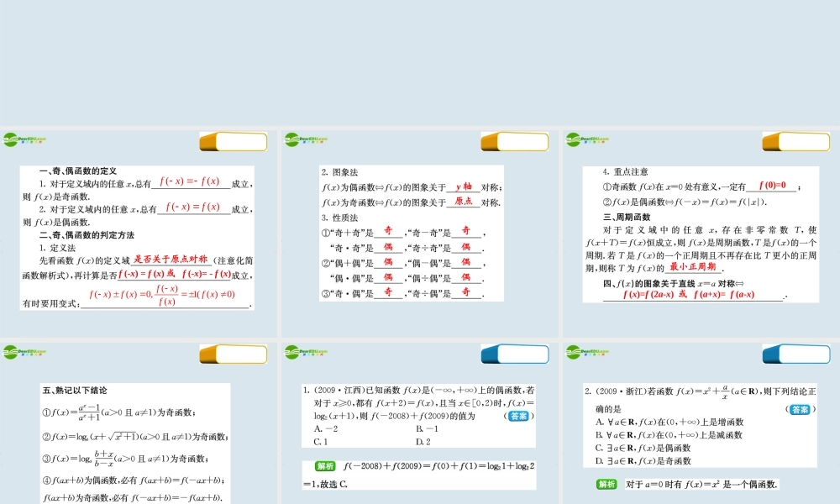840x504 pixels.
Task: Click the 答案 button on the 2009·浙江 question
Action: [x=801, y=410]
